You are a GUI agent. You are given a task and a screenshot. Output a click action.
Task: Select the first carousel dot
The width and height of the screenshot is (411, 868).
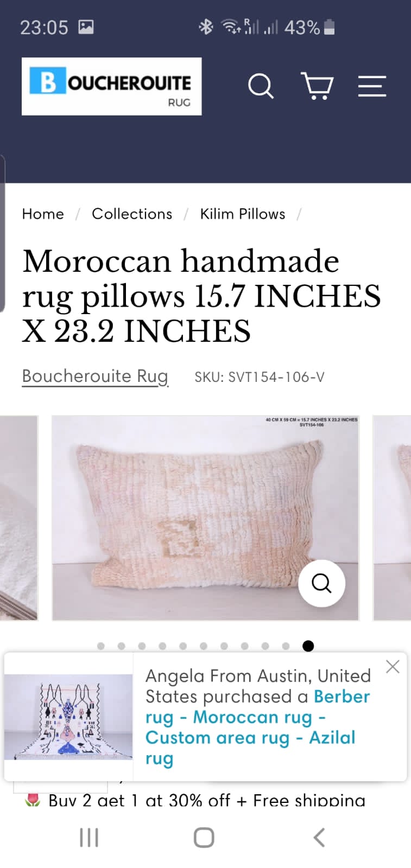point(101,646)
